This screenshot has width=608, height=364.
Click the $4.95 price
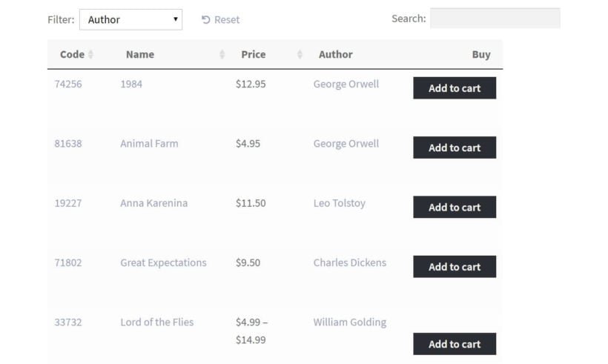pos(248,143)
